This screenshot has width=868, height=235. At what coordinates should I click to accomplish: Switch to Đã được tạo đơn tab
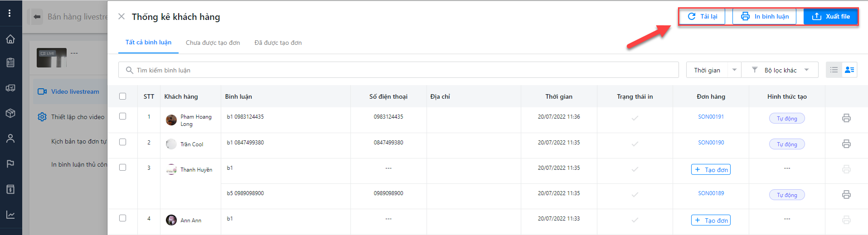click(278, 43)
